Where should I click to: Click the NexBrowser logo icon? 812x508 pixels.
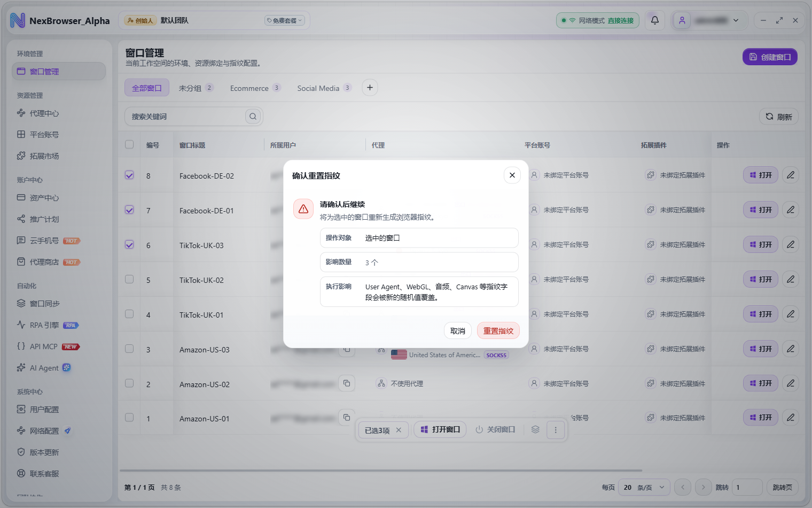[18, 20]
